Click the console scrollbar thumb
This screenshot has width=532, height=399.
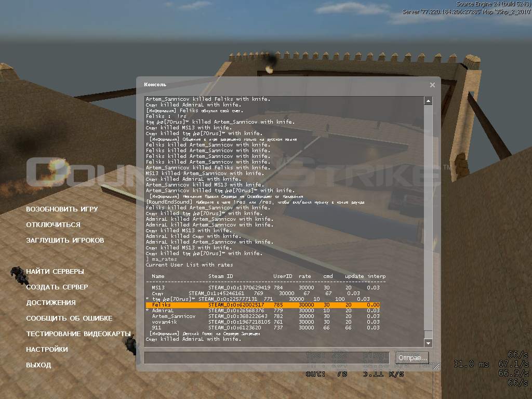tap(428, 335)
